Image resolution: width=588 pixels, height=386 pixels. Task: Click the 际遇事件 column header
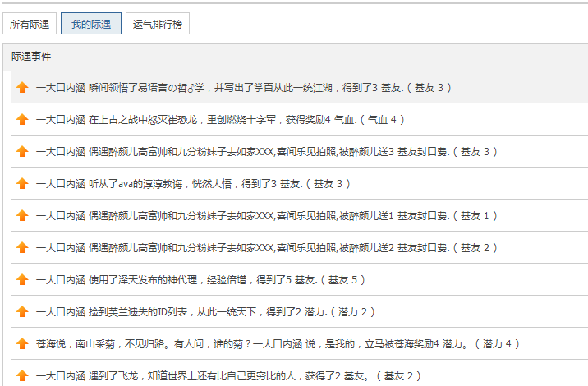[31, 57]
